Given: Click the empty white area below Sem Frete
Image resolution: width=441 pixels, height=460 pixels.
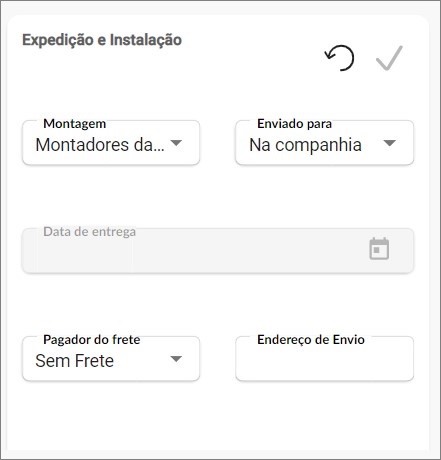Looking at the screenshot, I should [x=111, y=415].
